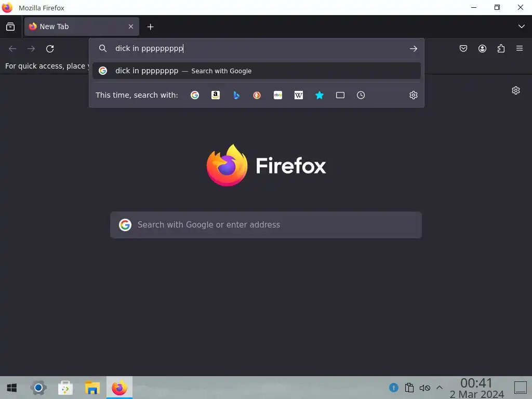Open File Explorer from taskbar
The height and width of the screenshot is (399, 532).
tap(92, 388)
